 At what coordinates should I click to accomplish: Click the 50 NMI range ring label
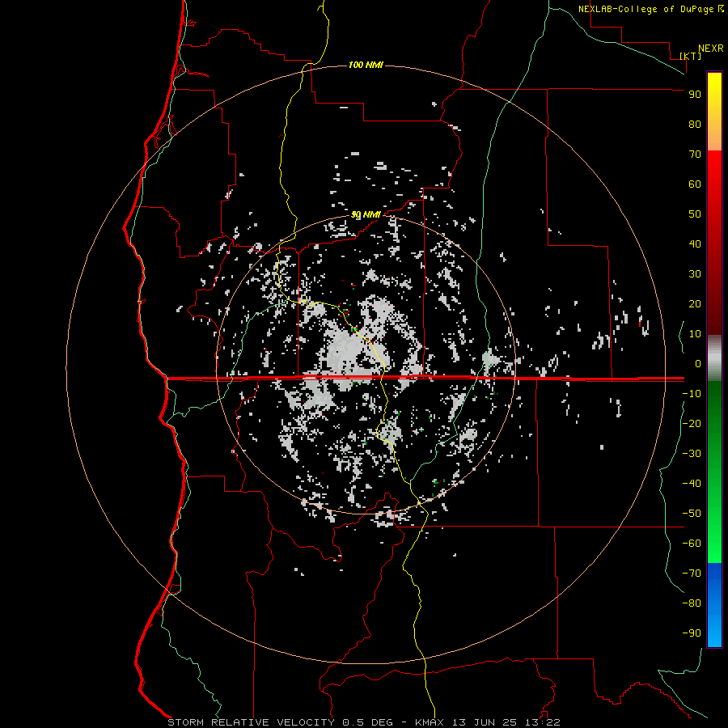coord(366,214)
